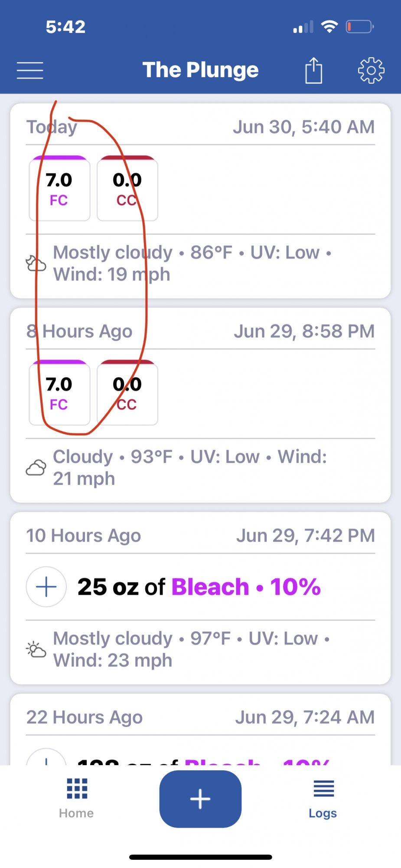Screen dimensions: 401x868
Task: Open the 8 Hours Ago CC tile
Action: pos(127,393)
